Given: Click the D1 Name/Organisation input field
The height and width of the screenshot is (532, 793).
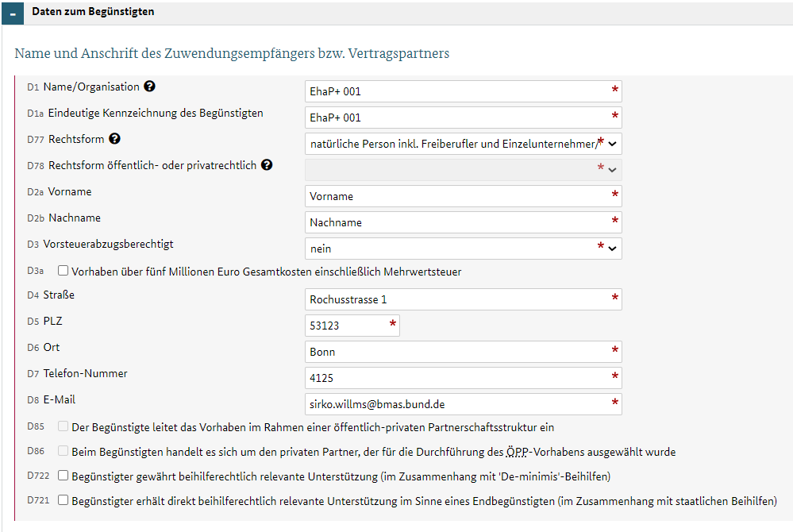Looking at the screenshot, I should pos(464,91).
